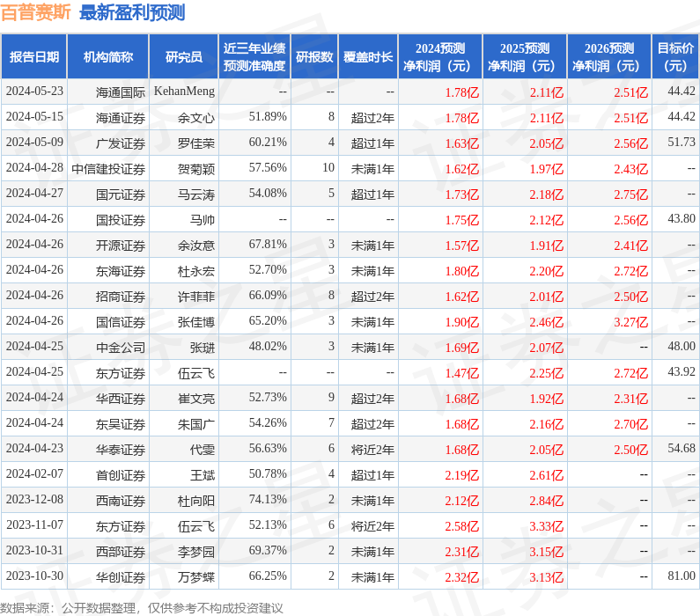The height and width of the screenshot is (616, 700).
Task: Click researcher 杜永宏
Action: tap(196, 271)
